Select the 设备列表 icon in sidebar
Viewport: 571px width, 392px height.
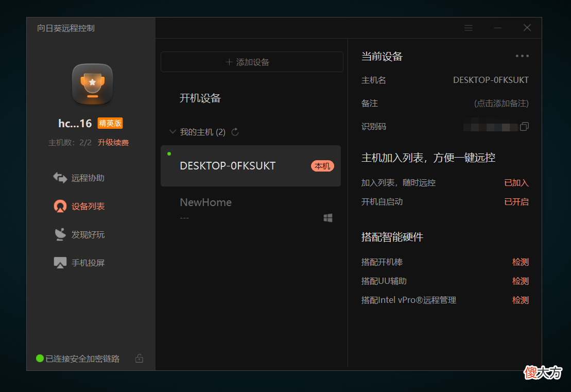[60, 206]
